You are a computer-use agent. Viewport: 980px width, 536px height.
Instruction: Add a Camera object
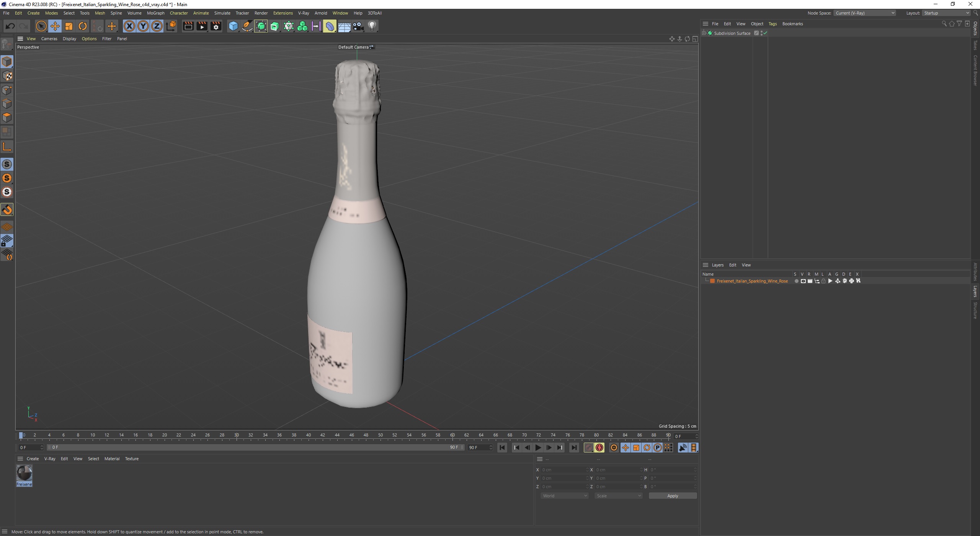(x=358, y=26)
